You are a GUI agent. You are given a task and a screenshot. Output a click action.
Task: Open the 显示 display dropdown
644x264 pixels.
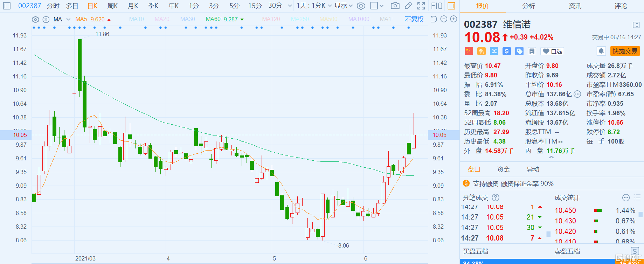(343, 6)
